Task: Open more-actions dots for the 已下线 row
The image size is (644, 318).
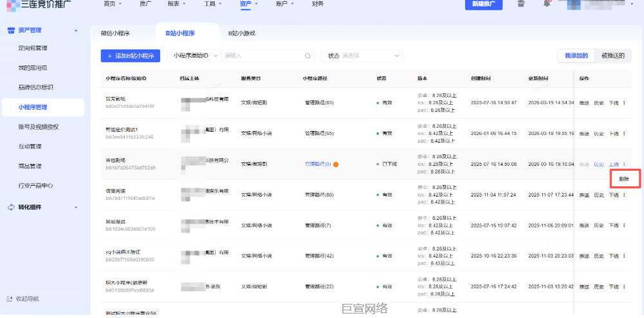Action: coord(624,164)
